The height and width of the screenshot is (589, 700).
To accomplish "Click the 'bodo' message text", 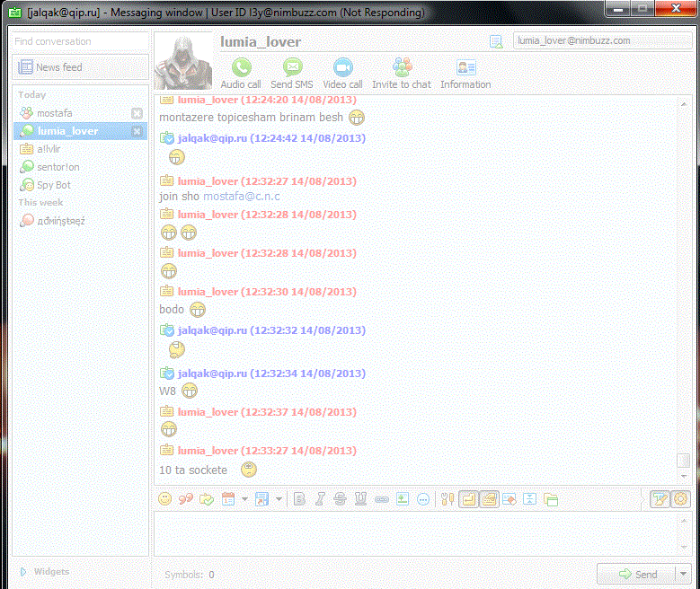I will click(x=172, y=309).
